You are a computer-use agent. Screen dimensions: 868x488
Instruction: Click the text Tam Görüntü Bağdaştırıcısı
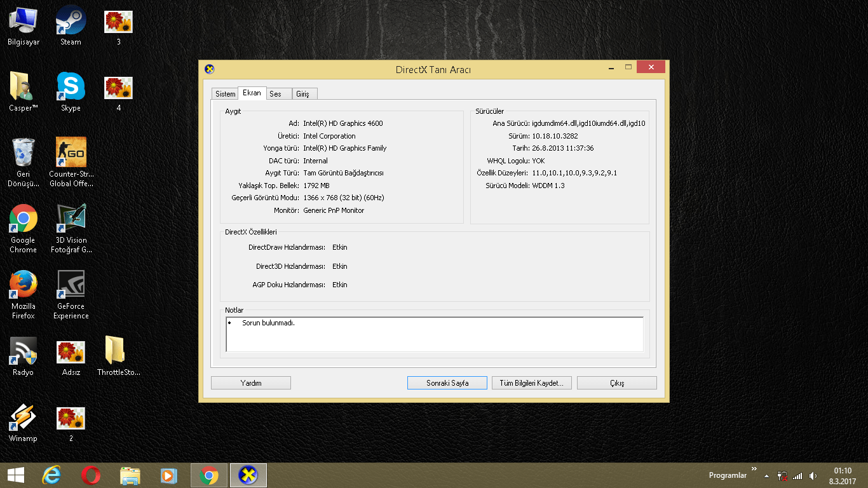click(x=343, y=173)
